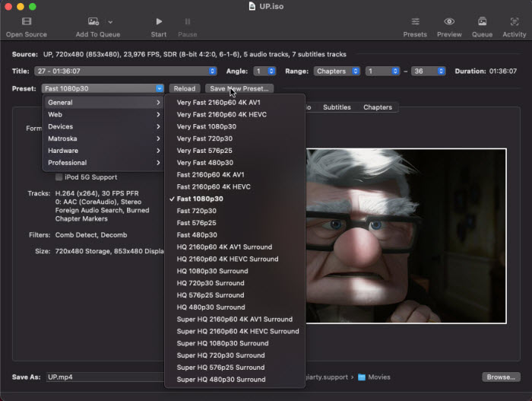Select the Fast 2160p60 4K HEVC preset
Image resolution: width=532 pixels, height=401 pixels.
(235, 187)
